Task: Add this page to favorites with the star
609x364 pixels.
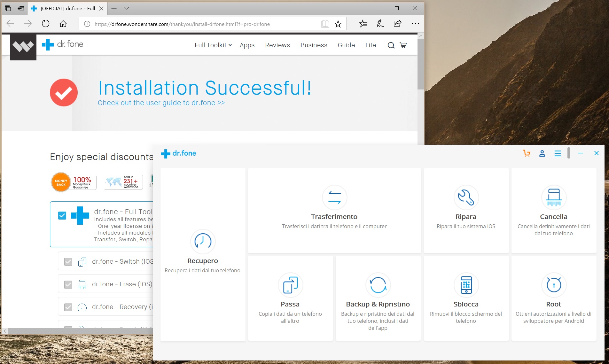Action: (x=338, y=24)
